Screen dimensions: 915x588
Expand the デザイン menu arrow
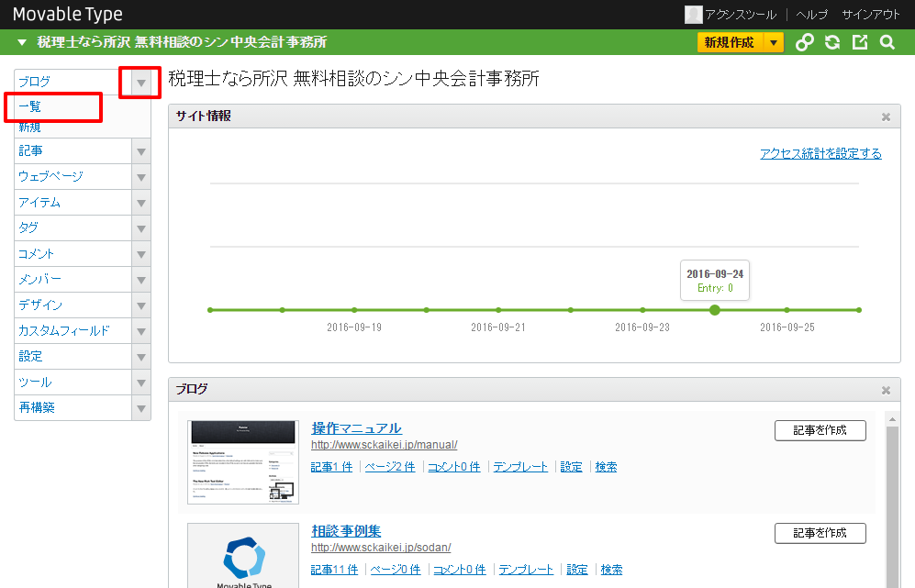click(140, 305)
